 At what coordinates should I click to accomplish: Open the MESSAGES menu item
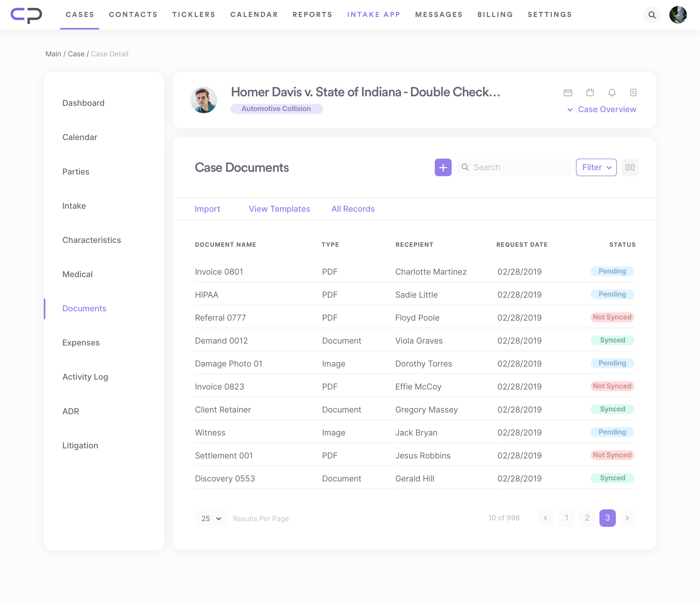tap(439, 14)
